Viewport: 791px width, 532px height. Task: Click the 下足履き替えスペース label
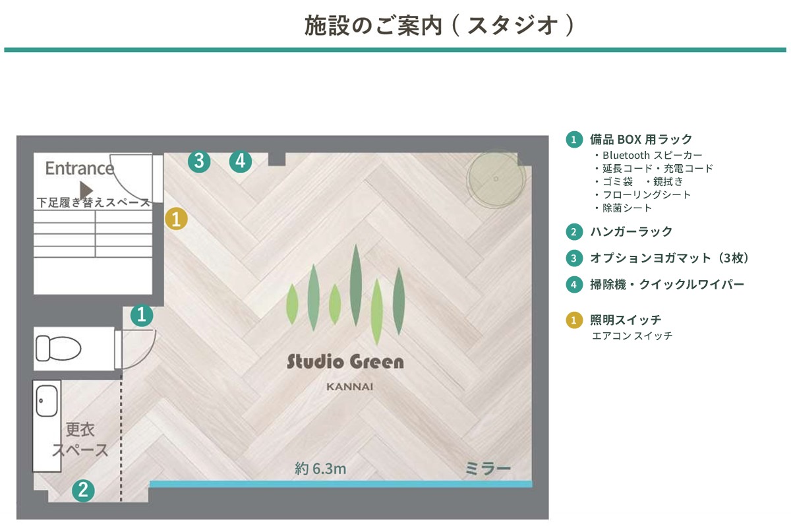pyautogui.click(x=93, y=202)
